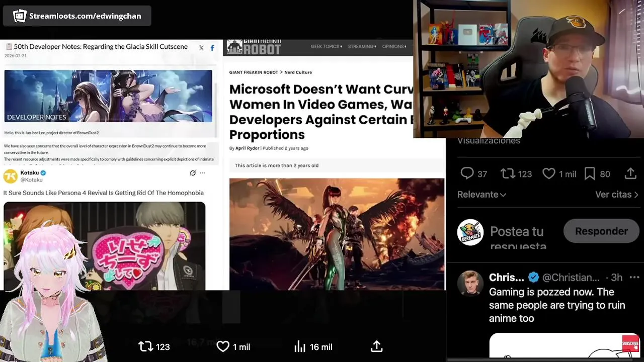
Task: Open the Persona 4 Revival tweet image
Action: 104,246
